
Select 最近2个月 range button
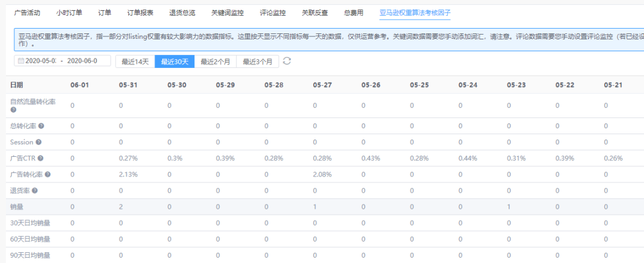(x=215, y=61)
